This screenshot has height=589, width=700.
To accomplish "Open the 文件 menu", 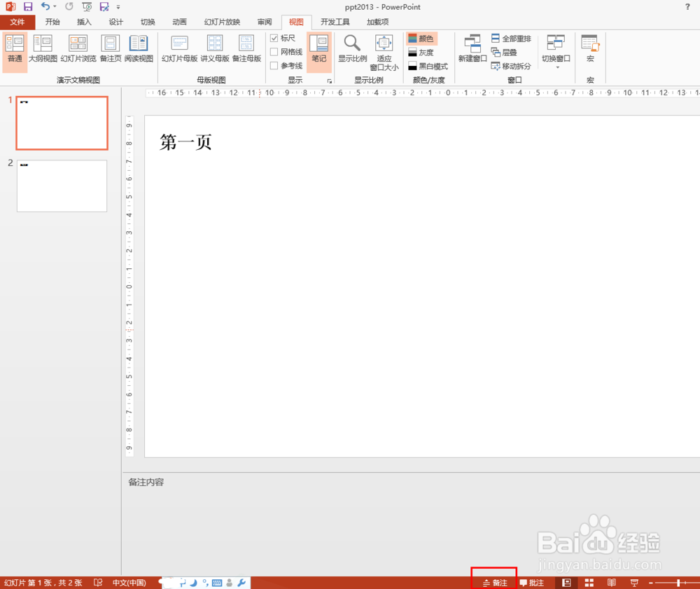I will 18,22.
